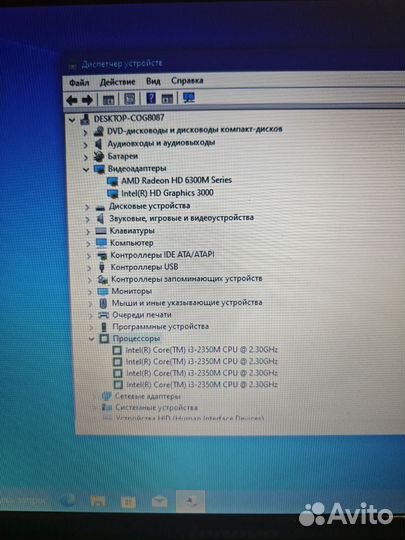405x540 pixels.
Task: Collapse the Видеоадаптеры category
Action: (x=86, y=169)
